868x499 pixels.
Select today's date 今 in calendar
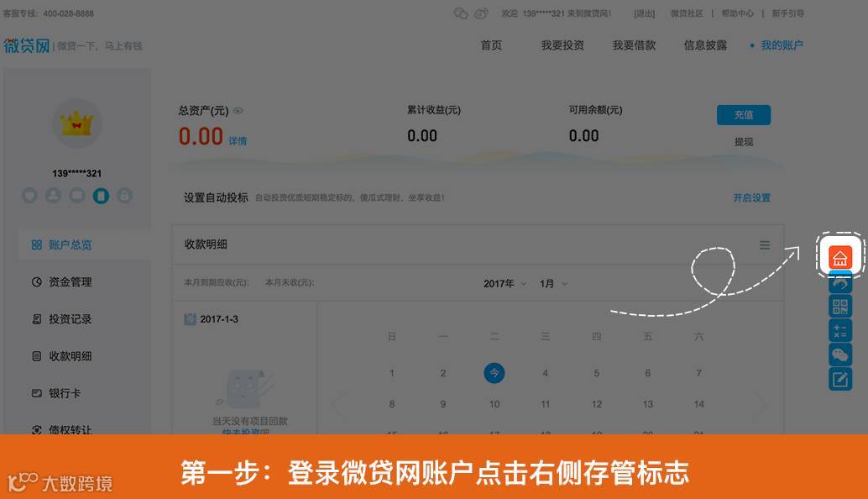point(494,373)
